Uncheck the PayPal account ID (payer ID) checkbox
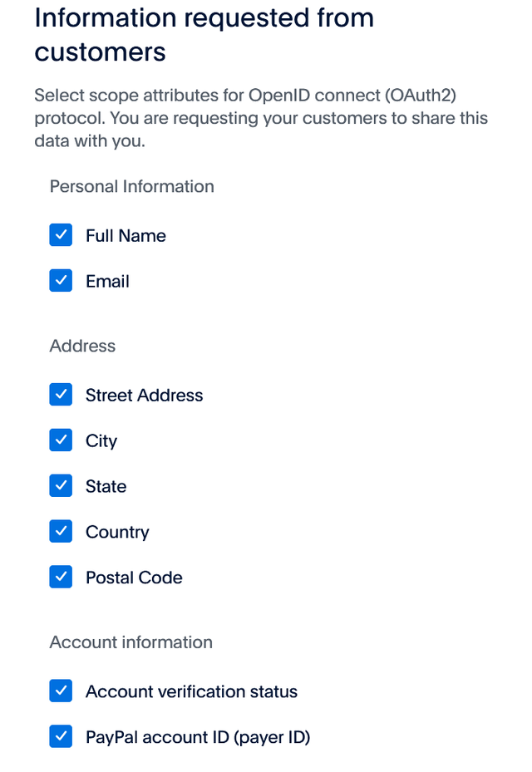 (x=60, y=736)
